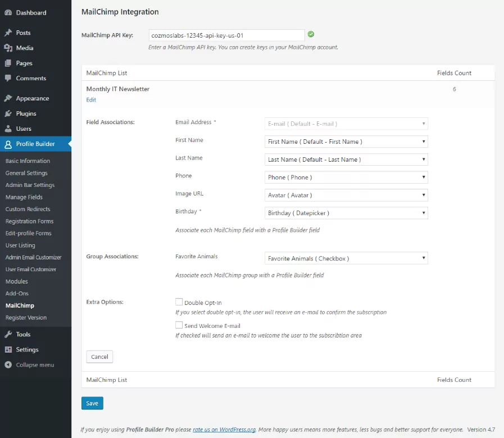Click the Appearance paintbrush icon
Image resolution: width=504 pixels, height=438 pixels.
pyautogui.click(x=8, y=98)
